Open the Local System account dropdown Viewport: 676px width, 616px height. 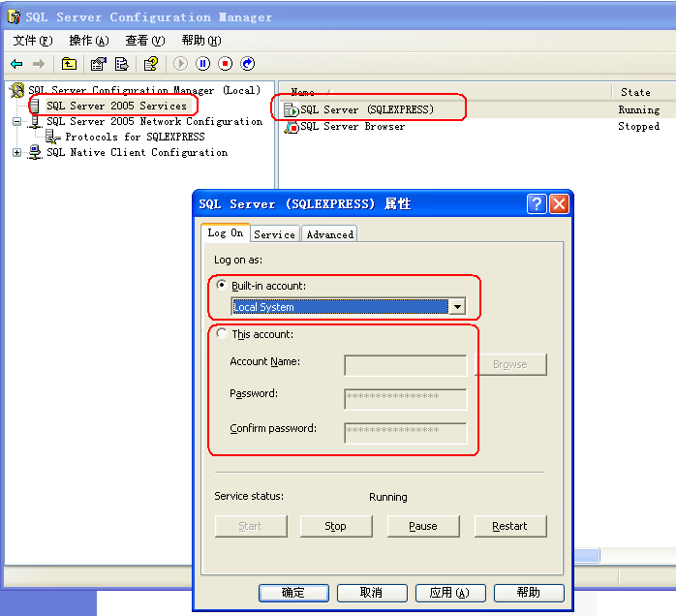click(457, 307)
